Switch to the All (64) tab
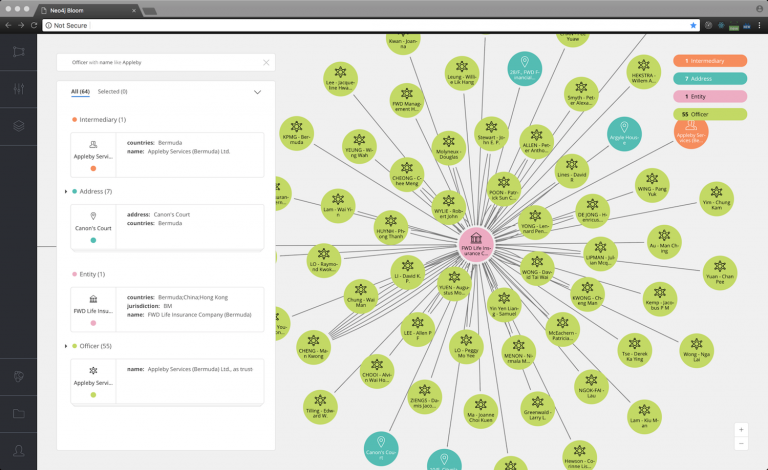Viewport: 768px width, 470px height. [x=80, y=92]
